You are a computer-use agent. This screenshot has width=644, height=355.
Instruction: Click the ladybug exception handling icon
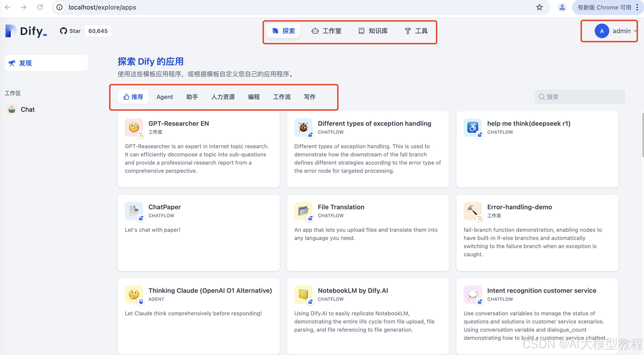[303, 127]
